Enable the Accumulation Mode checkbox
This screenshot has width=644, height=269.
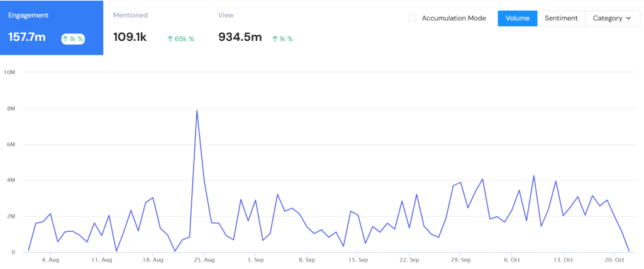pos(413,18)
